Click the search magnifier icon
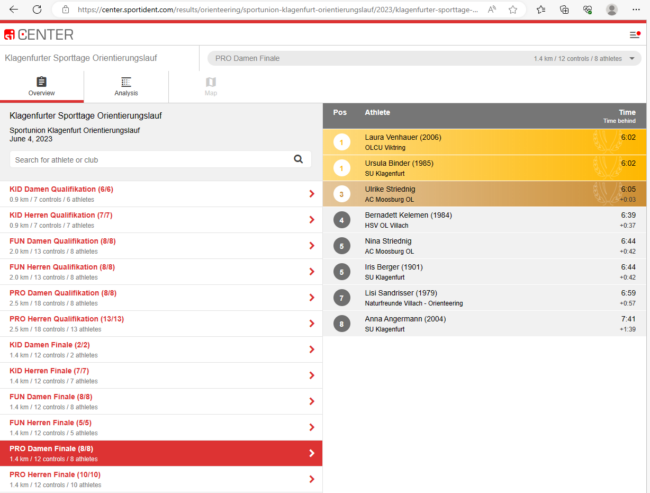 pos(298,159)
